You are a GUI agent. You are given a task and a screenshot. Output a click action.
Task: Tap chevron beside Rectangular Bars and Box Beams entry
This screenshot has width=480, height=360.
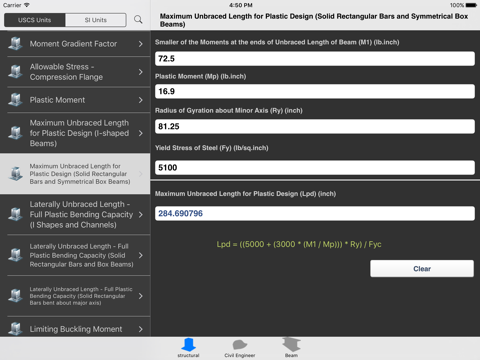(x=141, y=255)
